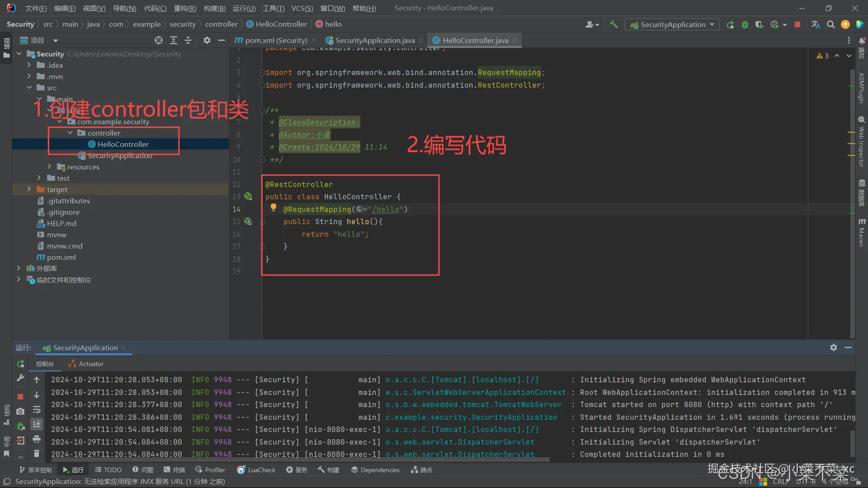Switch to the SecurityApplication.java editor tab

pyautogui.click(x=374, y=40)
